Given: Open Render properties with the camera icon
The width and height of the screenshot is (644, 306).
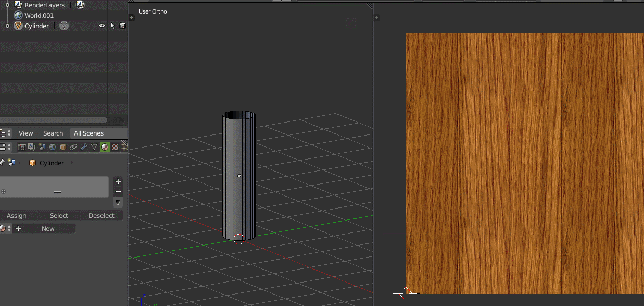Looking at the screenshot, I should coord(21,147).
